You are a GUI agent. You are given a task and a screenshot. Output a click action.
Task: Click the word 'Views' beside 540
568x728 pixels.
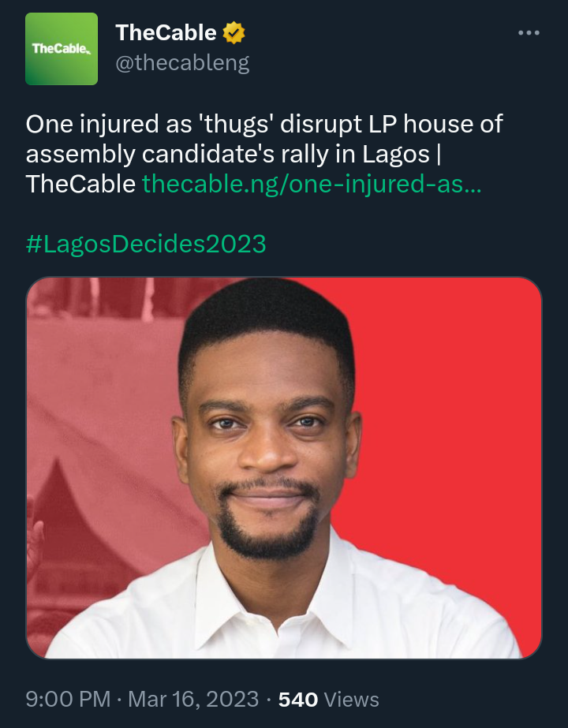(352, 699)
